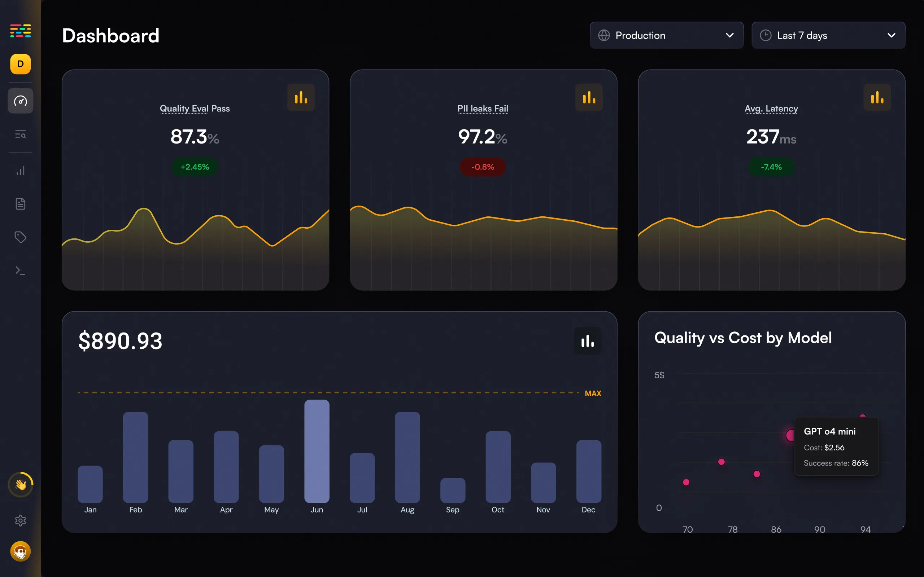
Task: Click chart button on Avg. Latency card
Action: pos(877,98)
